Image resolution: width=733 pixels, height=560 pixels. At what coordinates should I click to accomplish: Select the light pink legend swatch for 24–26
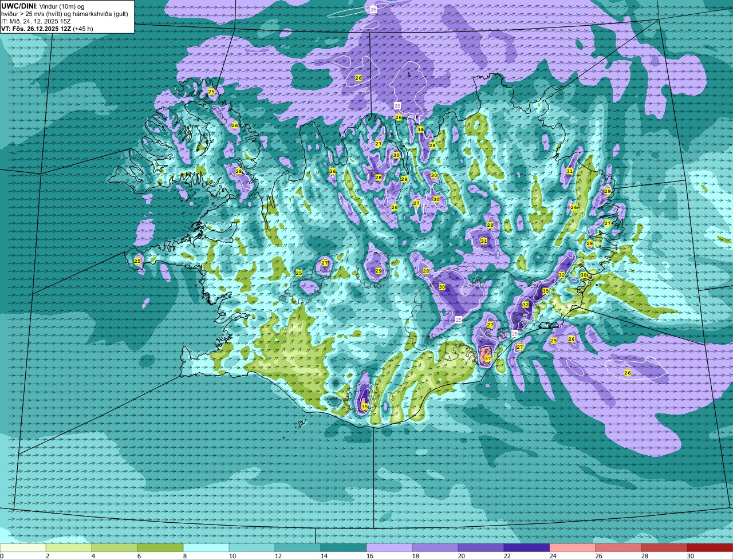click(x=573, y=548)
